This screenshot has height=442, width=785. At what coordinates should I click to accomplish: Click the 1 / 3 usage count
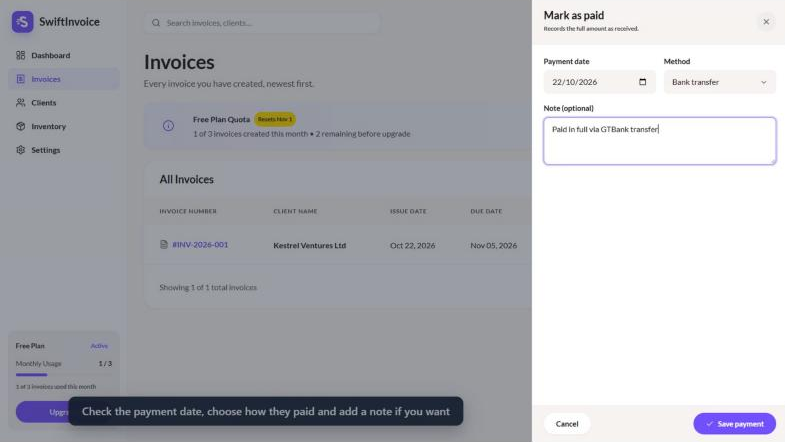pos(105,363)
